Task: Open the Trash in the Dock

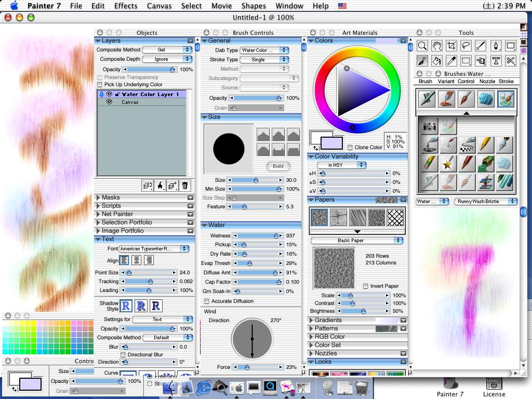Action: [x=362, y=388]
